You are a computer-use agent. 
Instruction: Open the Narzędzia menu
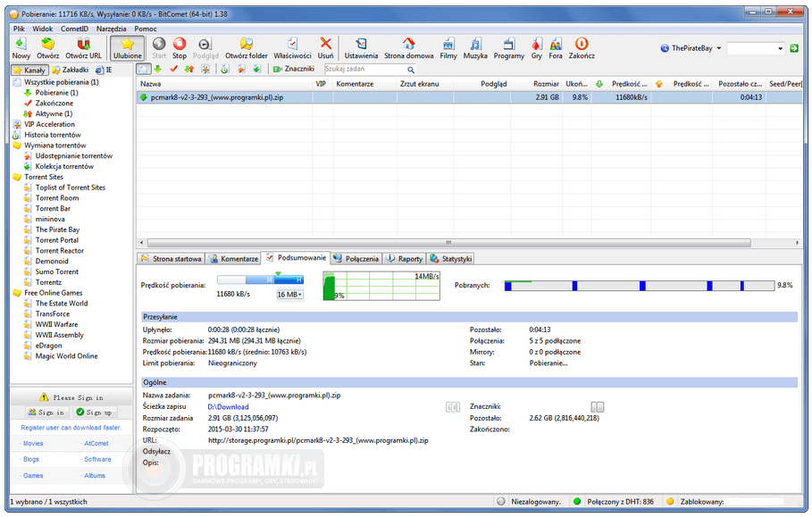click(111, 29)
